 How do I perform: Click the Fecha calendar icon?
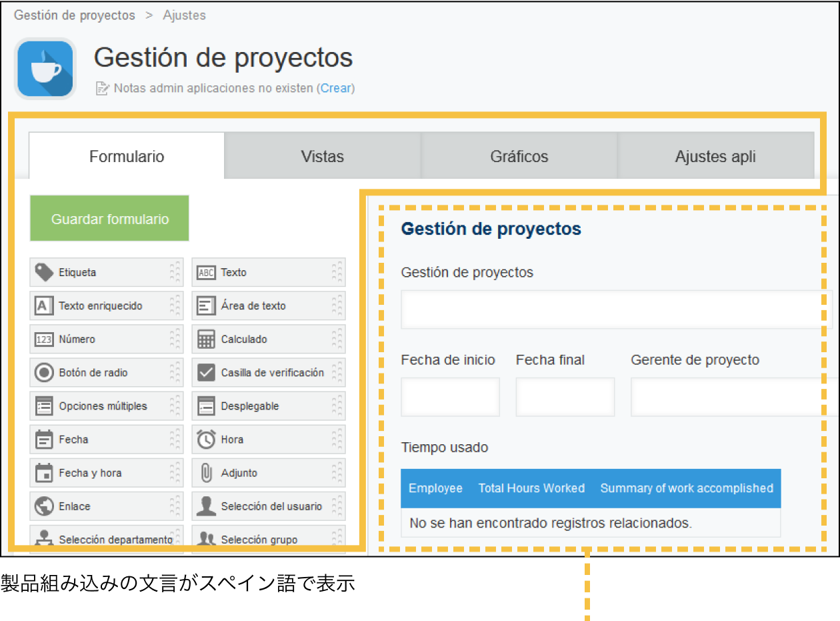coord(44,440)
